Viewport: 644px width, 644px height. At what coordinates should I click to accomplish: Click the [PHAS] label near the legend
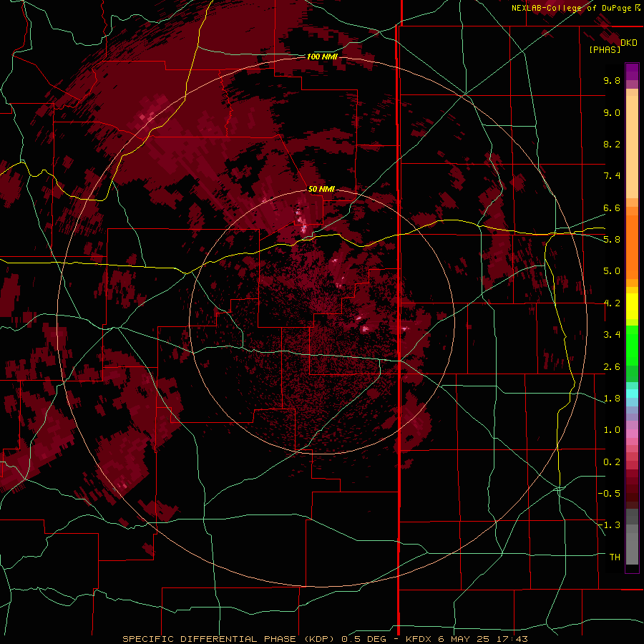605,49
